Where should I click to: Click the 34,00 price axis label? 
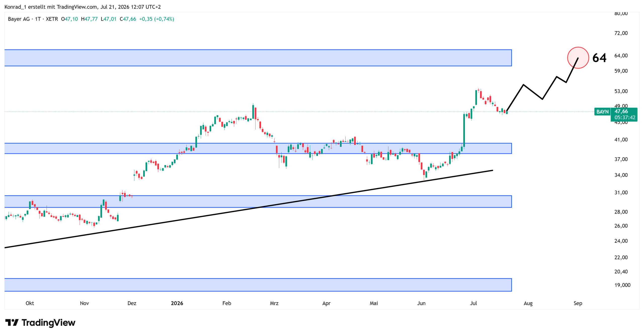click(621, 175)
